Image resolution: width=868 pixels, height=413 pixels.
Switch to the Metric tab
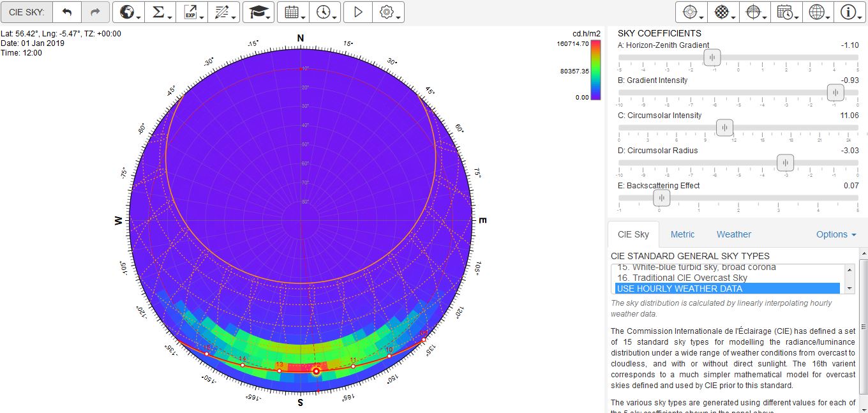pyautogui.click(x=682, y=234)
